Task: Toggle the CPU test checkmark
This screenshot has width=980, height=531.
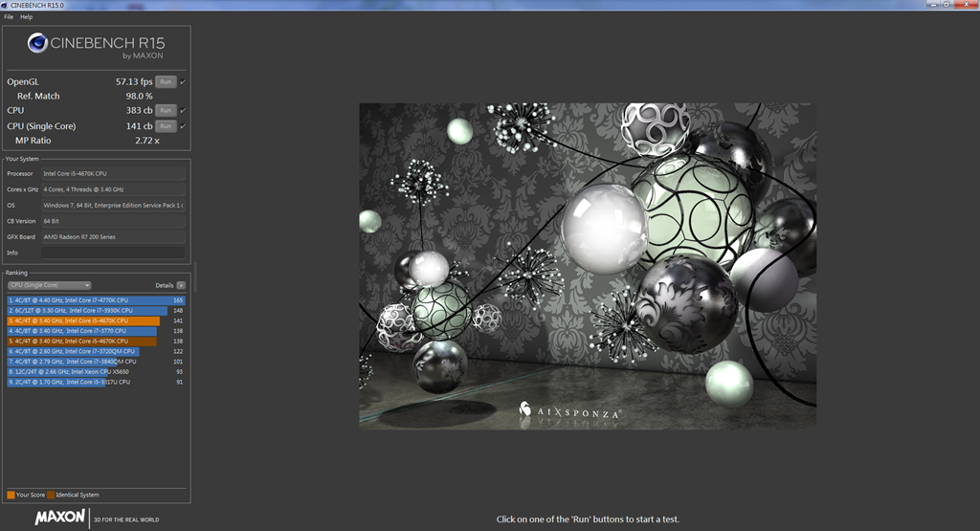Action: pyautogui.click(x=183, y=111)
